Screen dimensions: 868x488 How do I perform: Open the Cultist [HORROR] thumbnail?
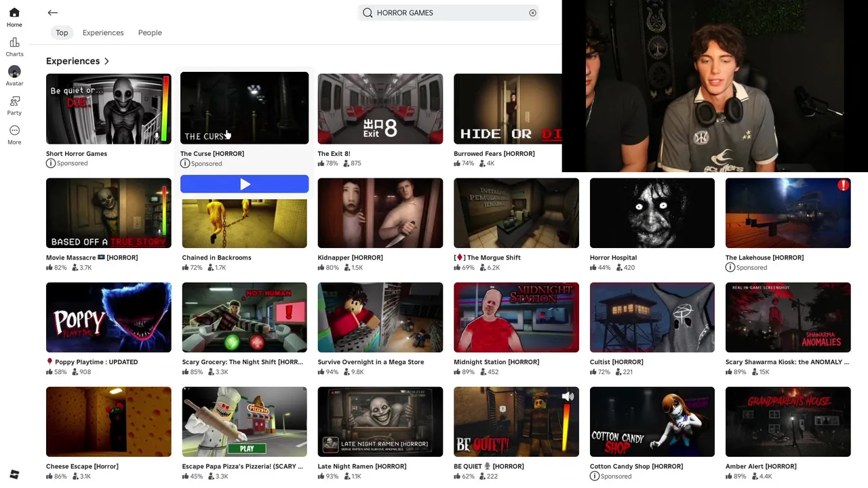(x=652, y=317)
